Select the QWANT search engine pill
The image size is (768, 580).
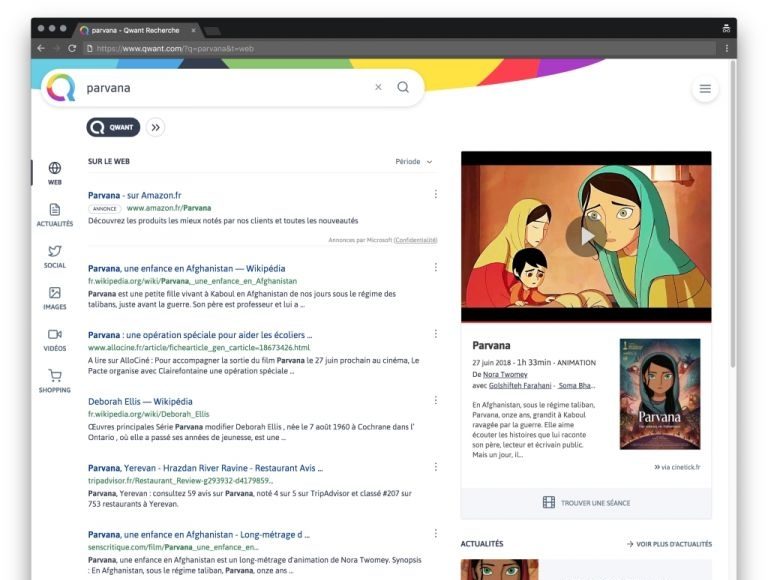[113, 127]
